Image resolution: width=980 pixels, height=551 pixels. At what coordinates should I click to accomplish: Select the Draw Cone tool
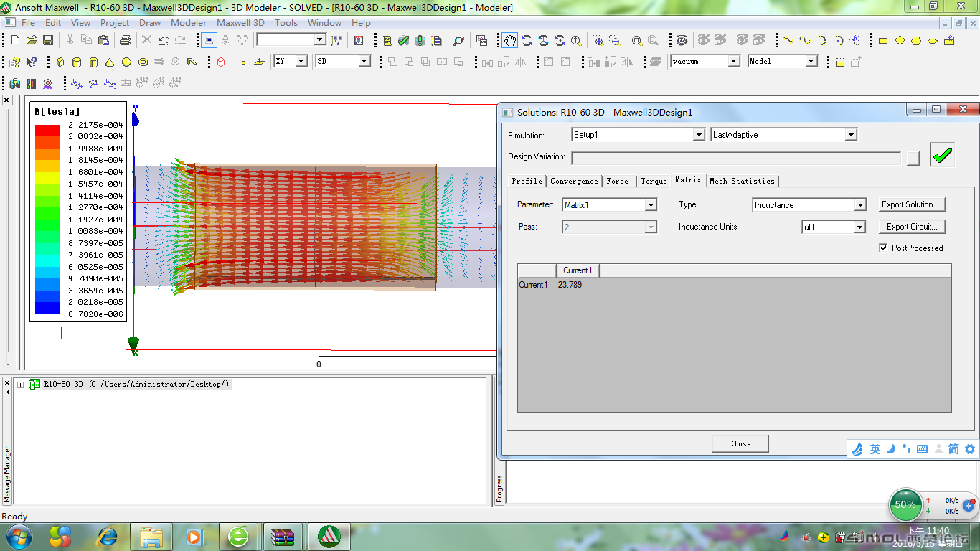(110, 62)
